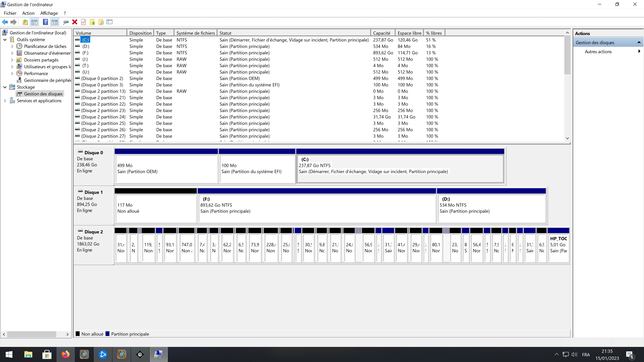Click the blue Back arrow toolbar icon
The image size is (644, 362).
pos(5,22)
